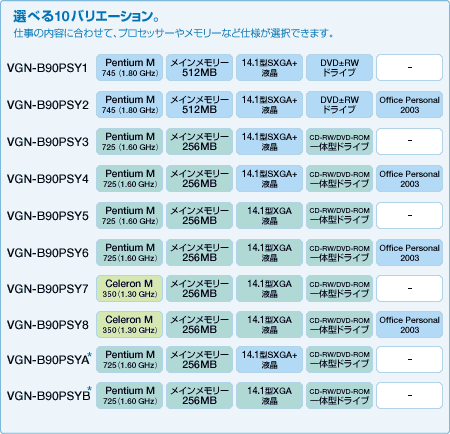
Task: Click the 14.1型XGA display cell for VGN-B90PSY7
Action: [x=269, y=289]
